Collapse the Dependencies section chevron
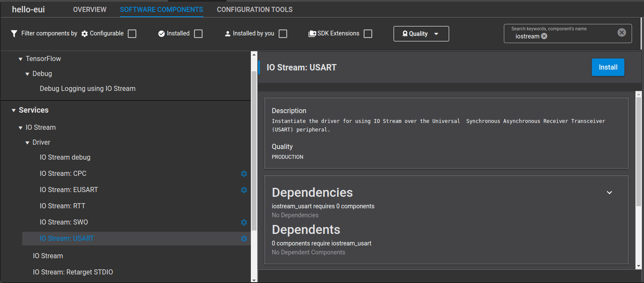Viewport: 644px width, 283px height. [609, 193]
